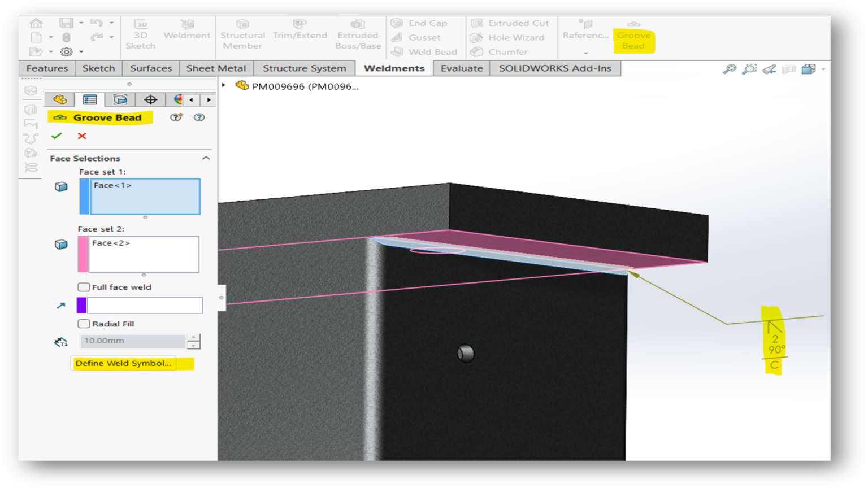The image size is (868, 488).
Task: Open the Evaluate ribbon tab
Action: pos(461,68)
